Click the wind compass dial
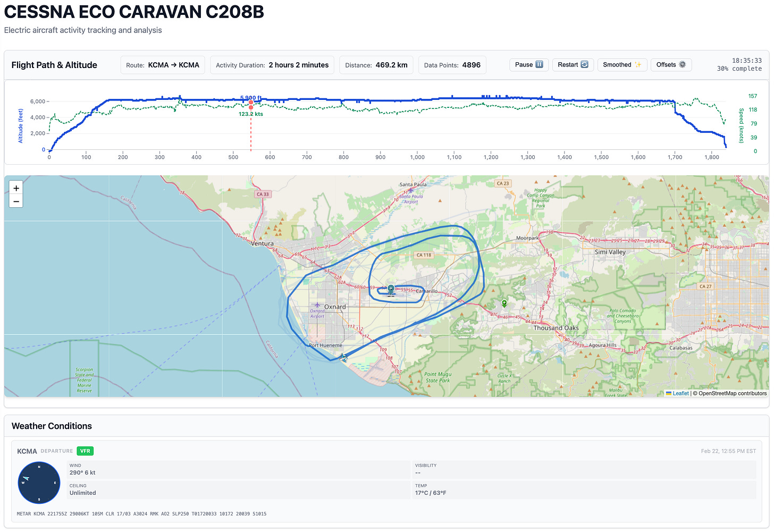This screenshot has width=774, height=532. [x=39, y=483]
